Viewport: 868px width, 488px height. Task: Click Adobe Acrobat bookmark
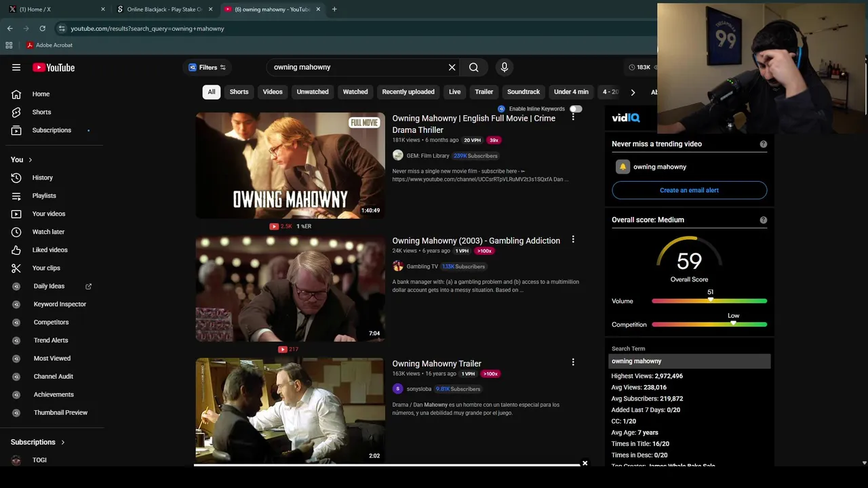click(50, 45)
